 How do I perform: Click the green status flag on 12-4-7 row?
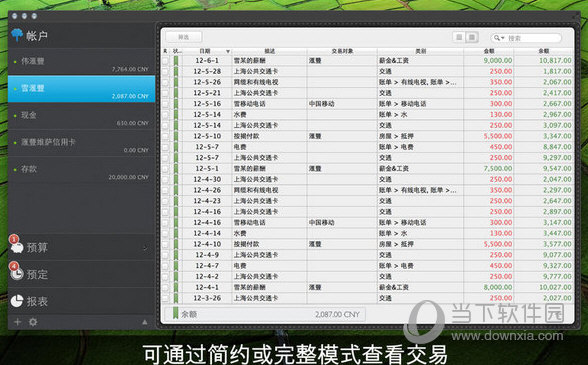pos(176,266)
